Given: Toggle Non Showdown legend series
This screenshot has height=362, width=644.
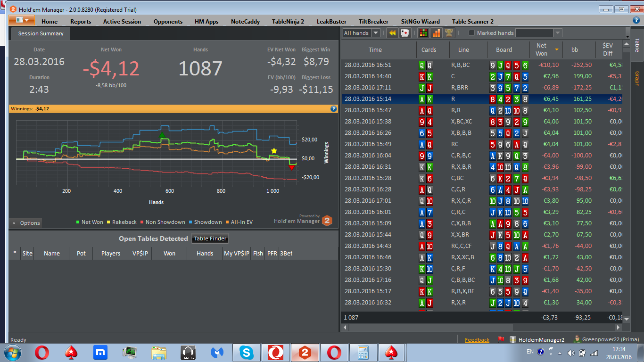Looking at the screenshot, I should click(163, 222).
